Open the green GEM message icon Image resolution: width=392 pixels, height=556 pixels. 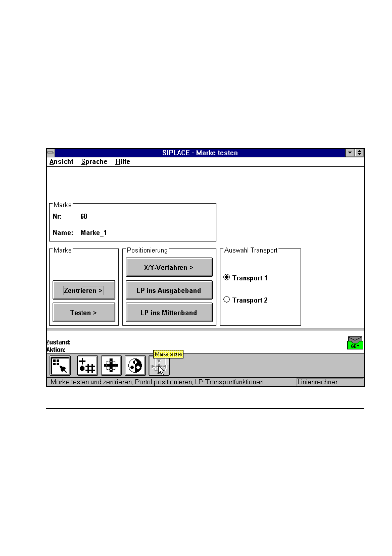[355, 343]
